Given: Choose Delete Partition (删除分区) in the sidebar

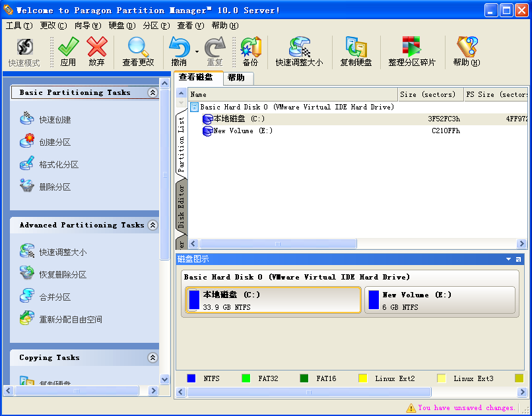Looking at the screenshot, I should click(x=46, y=187).
